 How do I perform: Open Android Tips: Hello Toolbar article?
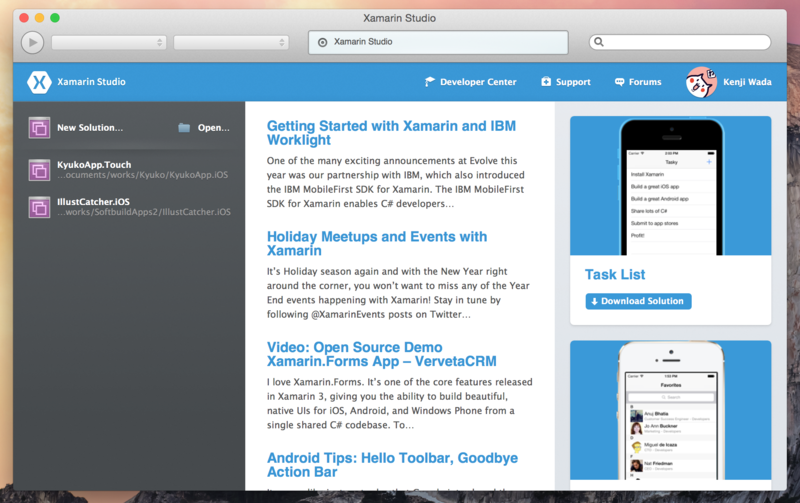(x=392, y=465)
